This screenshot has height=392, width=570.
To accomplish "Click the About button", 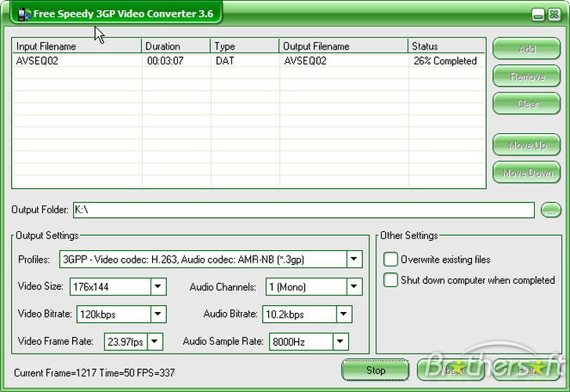I will point(451,370).
